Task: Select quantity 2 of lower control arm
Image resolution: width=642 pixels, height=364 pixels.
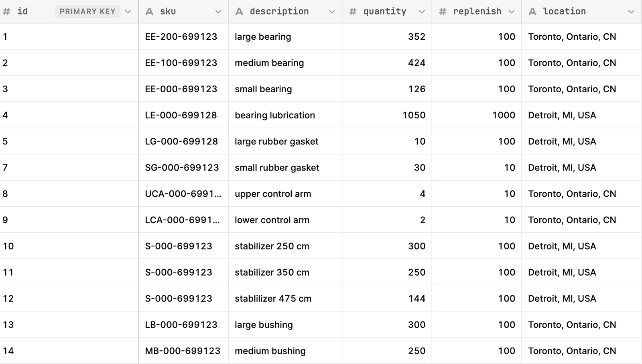Action: [387, 220]
